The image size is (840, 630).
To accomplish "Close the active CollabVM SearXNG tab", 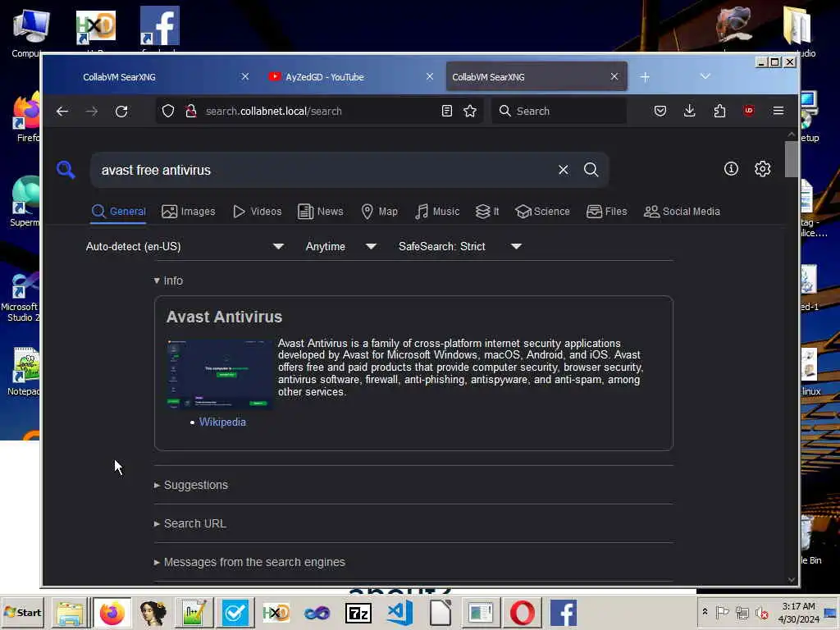I will [x=614, y=76].
